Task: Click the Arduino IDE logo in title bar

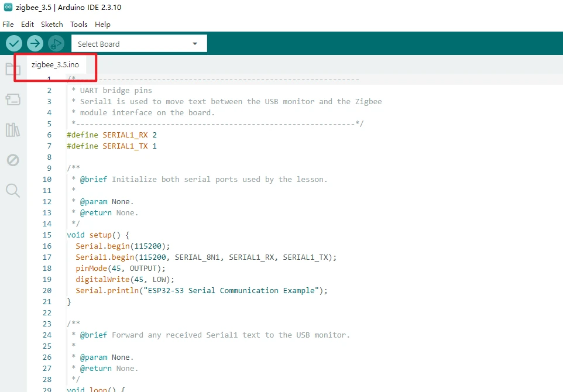Action: click(x=8, y=7)
